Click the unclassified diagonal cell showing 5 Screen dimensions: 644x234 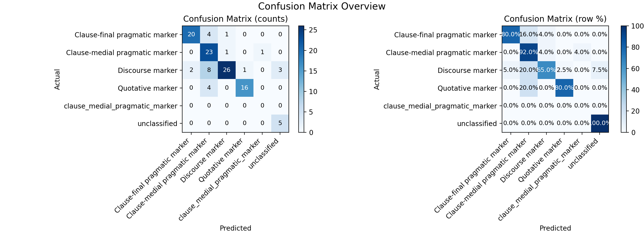click(x=280, y=123)
